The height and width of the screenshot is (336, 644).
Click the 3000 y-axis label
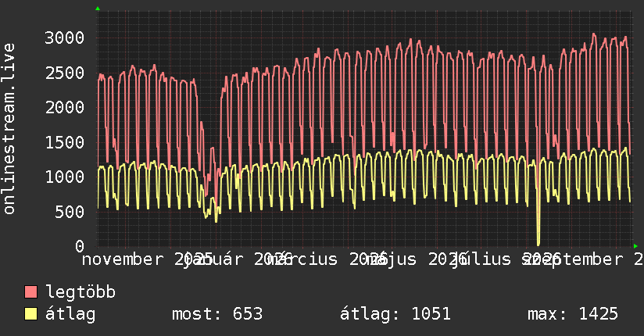point(65,38)
